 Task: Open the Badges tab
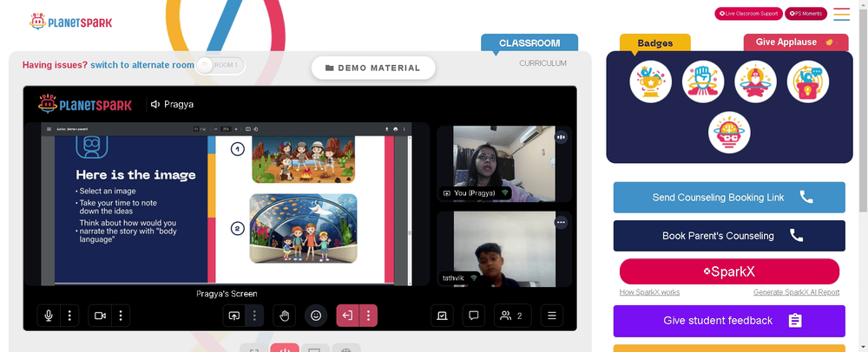(654, 43)
